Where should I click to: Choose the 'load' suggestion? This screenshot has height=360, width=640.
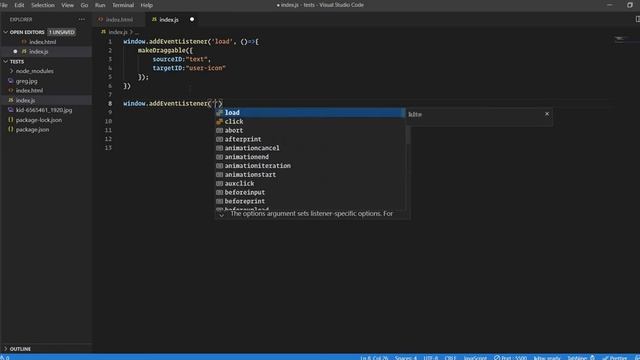coord(310,113)
